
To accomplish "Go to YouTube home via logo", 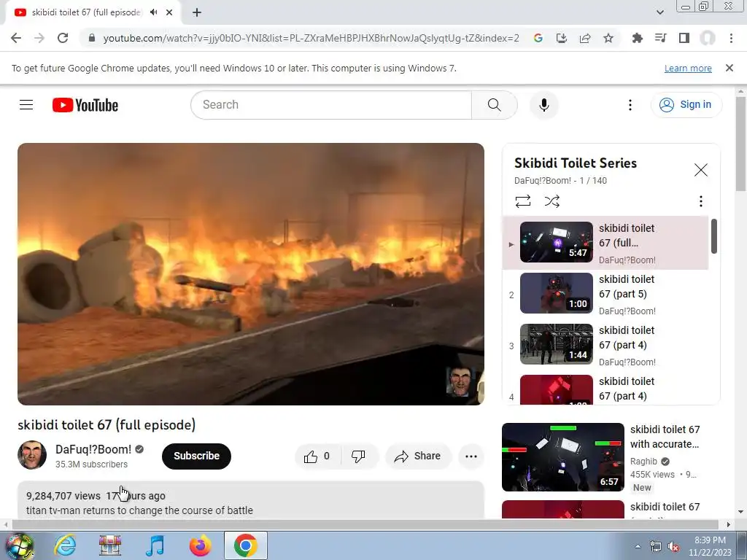I will coord(85,105).
